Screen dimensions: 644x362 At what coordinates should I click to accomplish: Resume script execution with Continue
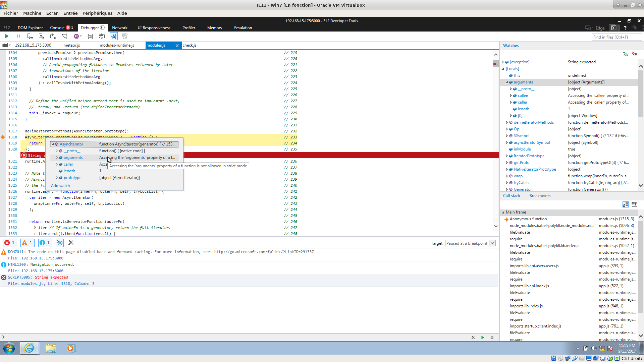tap(7, 36)
